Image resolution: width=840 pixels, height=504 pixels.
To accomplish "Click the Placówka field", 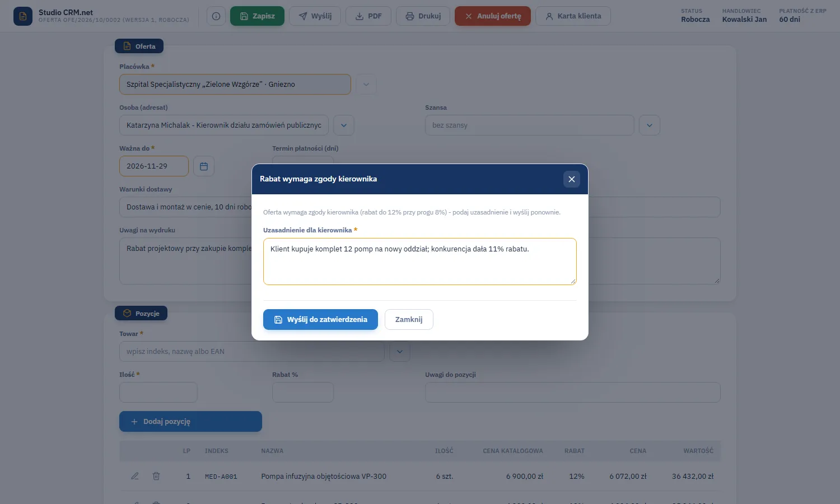I will [x=235, y=85].
